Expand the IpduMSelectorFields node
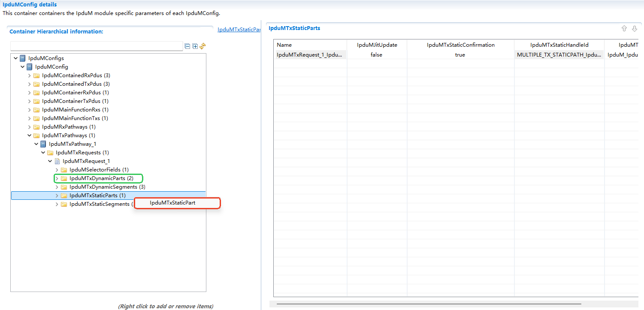 pyautogui.click(x=57, y=170)
